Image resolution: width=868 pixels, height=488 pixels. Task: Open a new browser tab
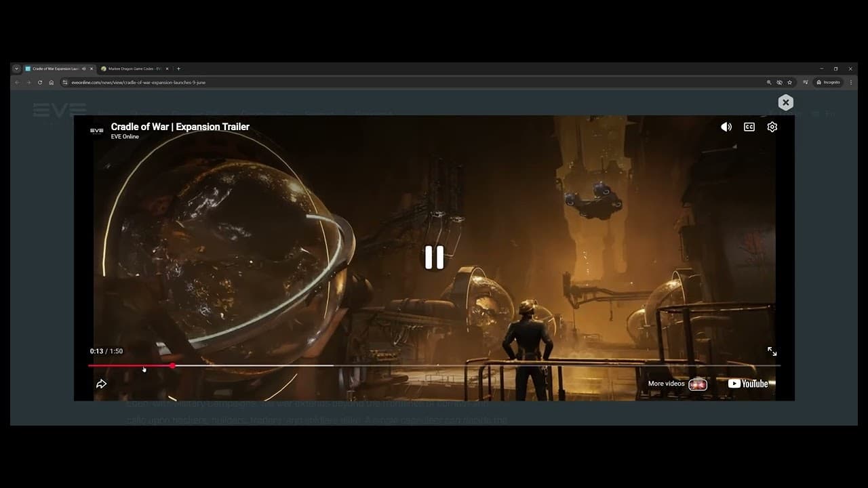click(178, 68)
